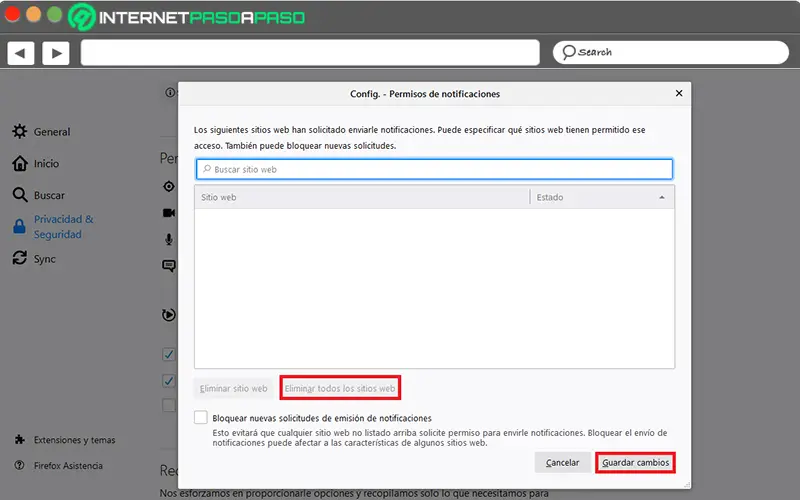Click the Inicio house icon

20,163
